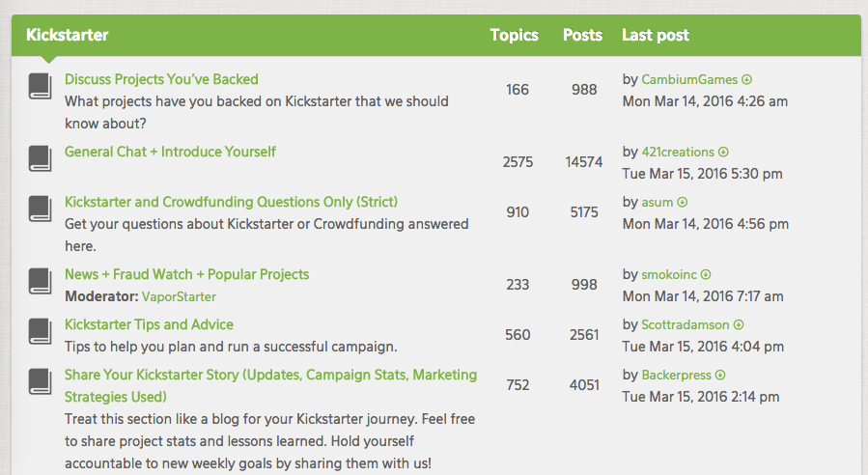Click the forum icon beside General Chat

point(40,159)
